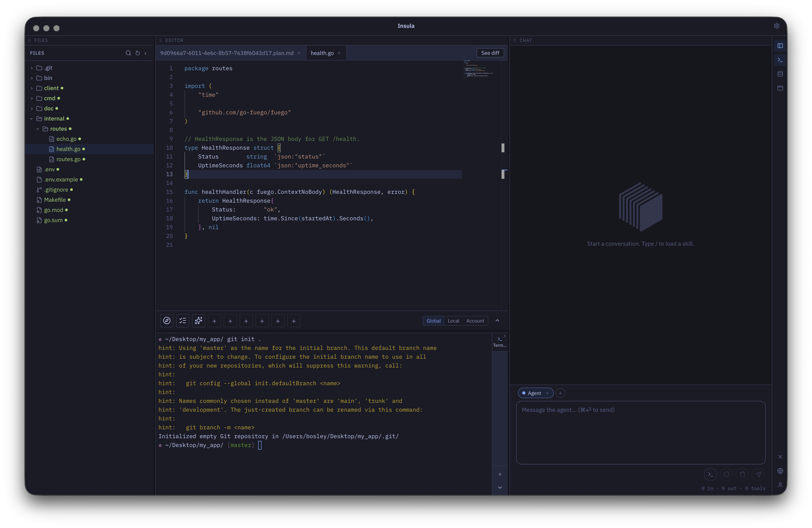Select health.go in the file tree
The image size is (812, 528).
pos(89,149)
